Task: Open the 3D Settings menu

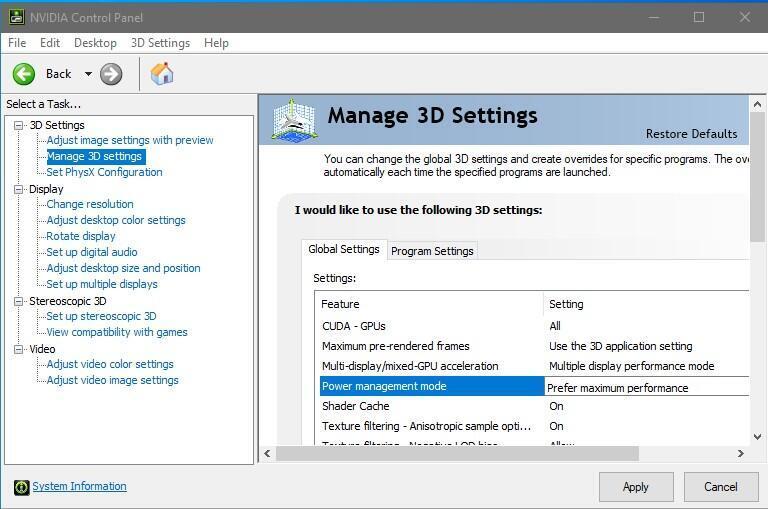Action: 160,43
